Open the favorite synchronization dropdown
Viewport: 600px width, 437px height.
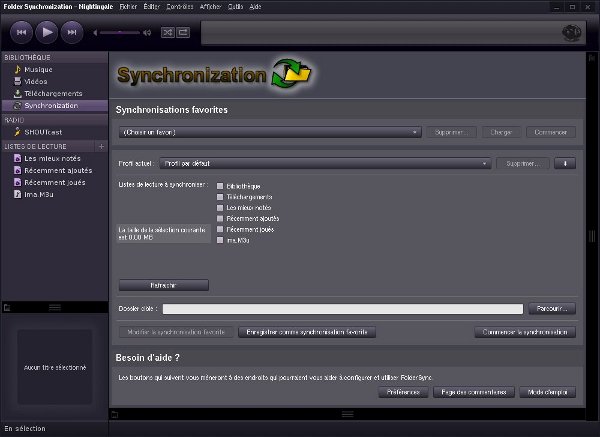(x=270, y=132)
